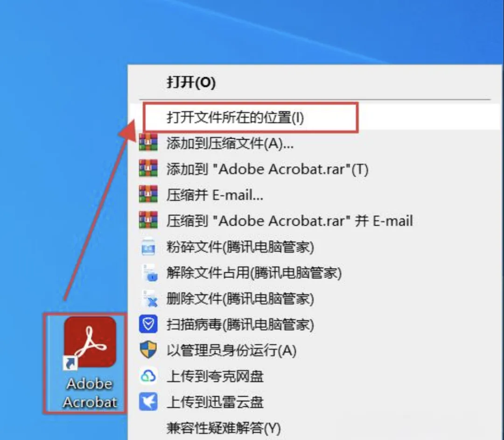Click the 删除文件 icon with the blue X
The height and width of the screenshot is (440, 504).
[149, 298]
